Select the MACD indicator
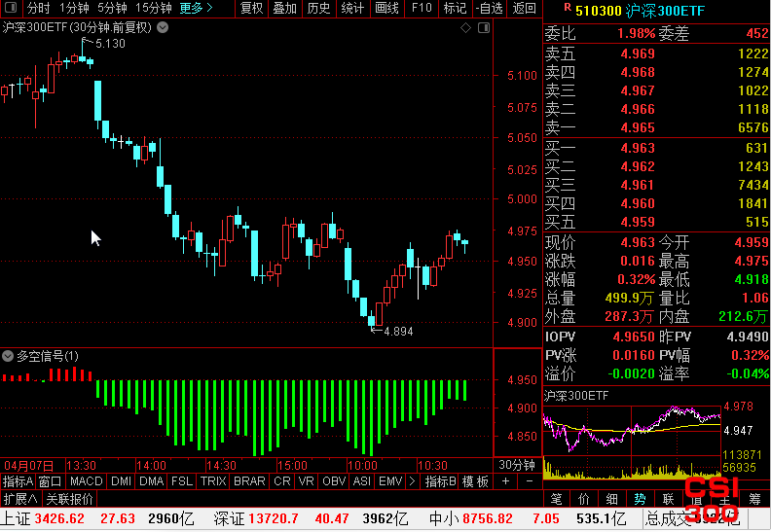The image size is (771, 532). point(86,481)
